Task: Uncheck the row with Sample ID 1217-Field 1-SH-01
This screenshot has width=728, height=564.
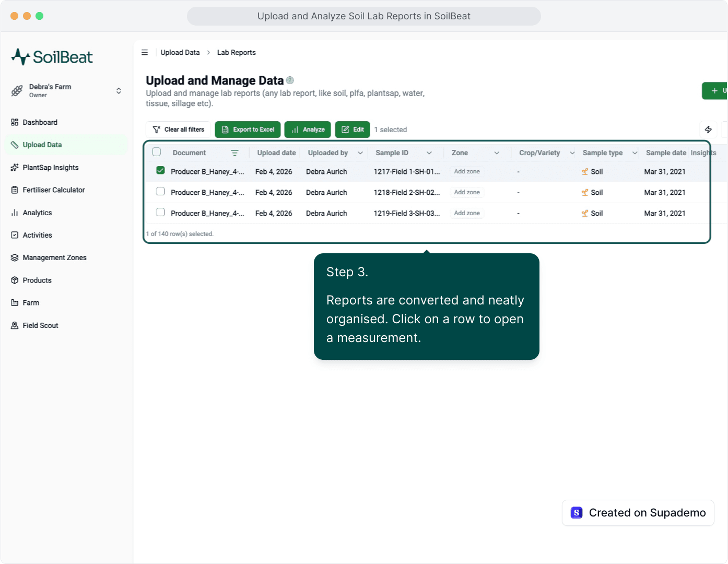Action: [160, 171]
